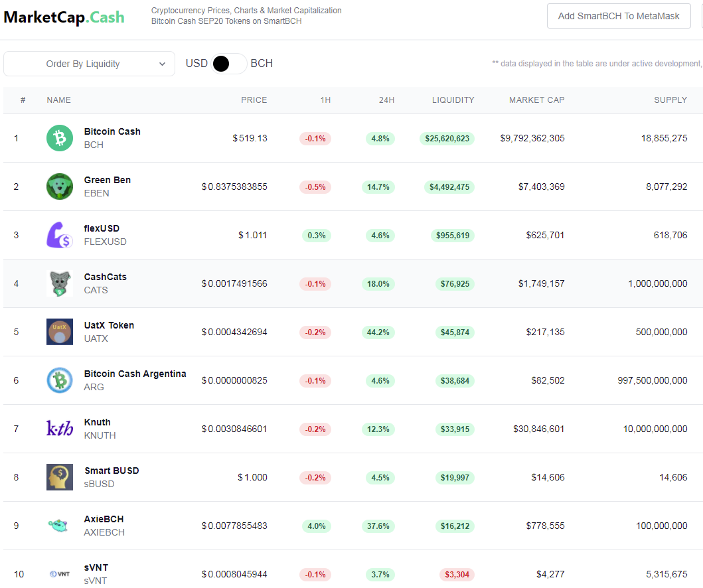
Task: Toggle currency switch between USD and BCH
Action: [x=228, y=64]
